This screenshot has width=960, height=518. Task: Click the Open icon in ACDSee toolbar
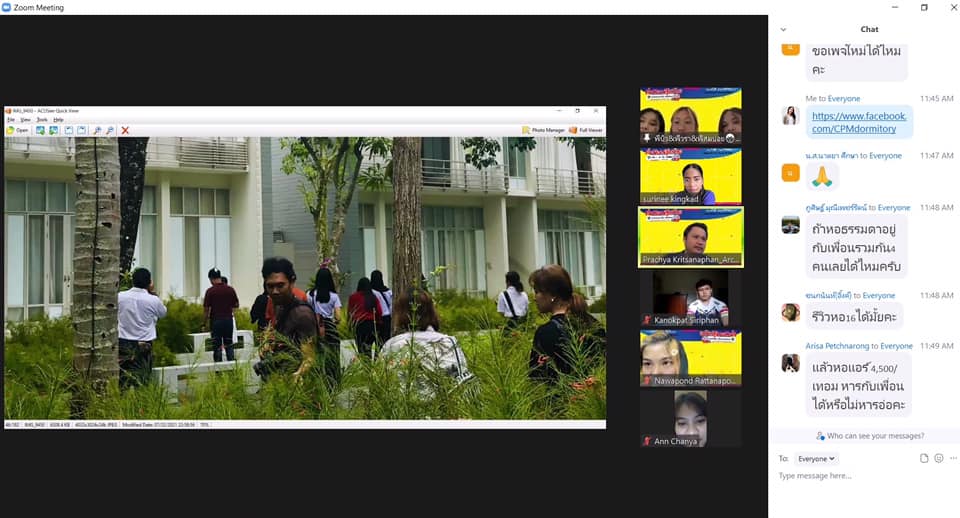[17, 130]
